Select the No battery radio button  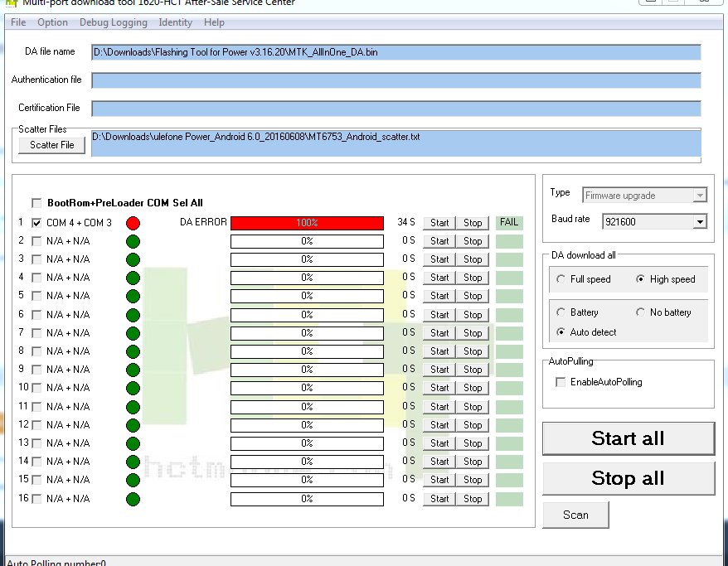[x=640, y=312]
